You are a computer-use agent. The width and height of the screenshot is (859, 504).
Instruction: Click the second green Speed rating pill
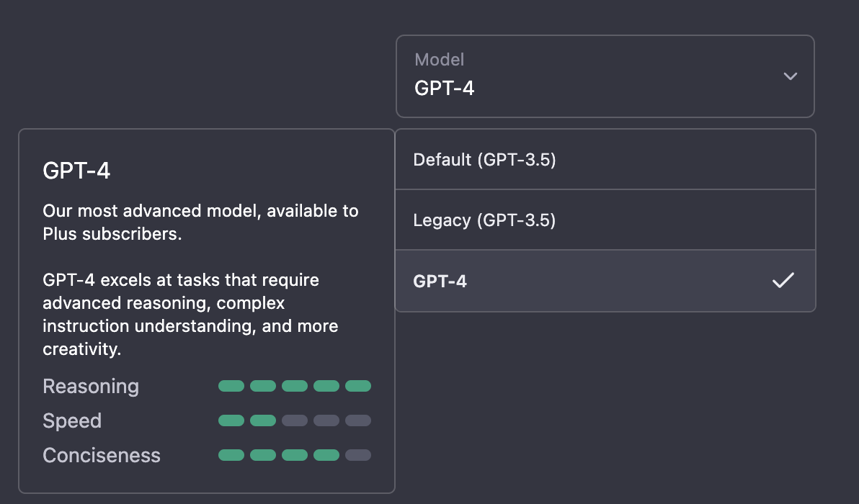[x=263, y=420]
